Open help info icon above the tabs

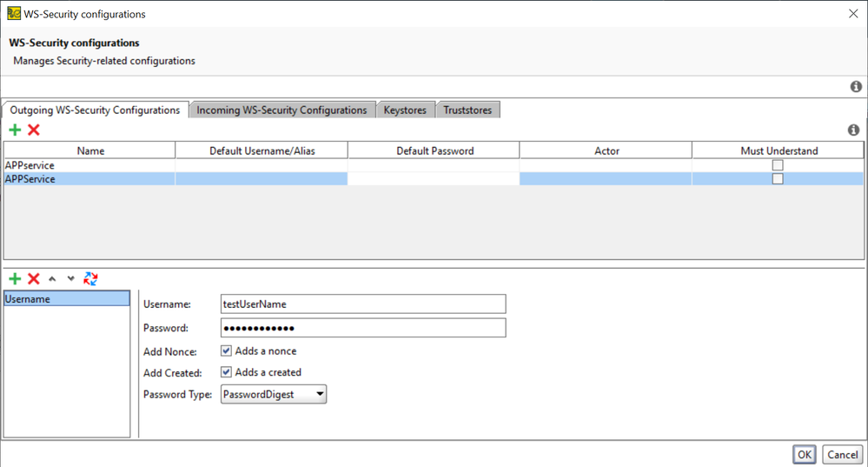[856, 86]
